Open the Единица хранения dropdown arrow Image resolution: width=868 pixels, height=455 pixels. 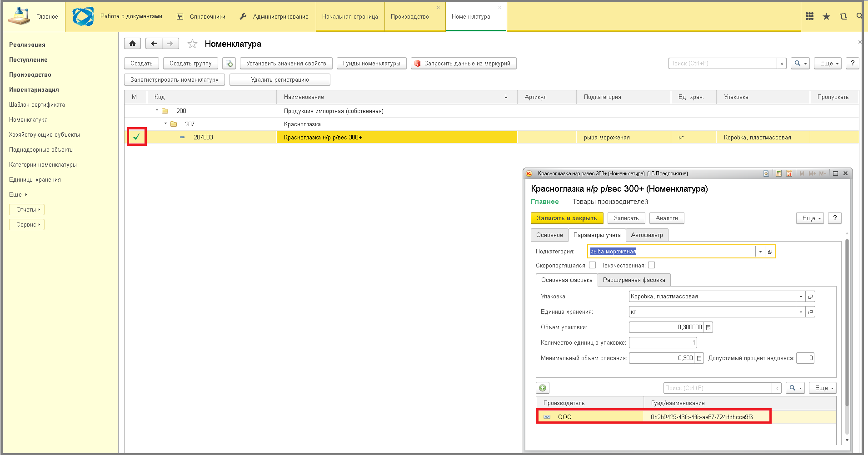point(801,312)
